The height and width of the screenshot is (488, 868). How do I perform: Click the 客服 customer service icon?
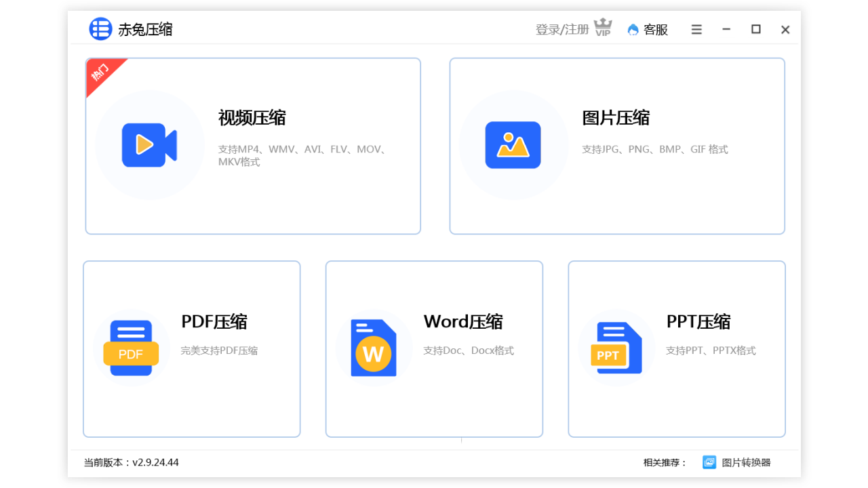(632, 29)
